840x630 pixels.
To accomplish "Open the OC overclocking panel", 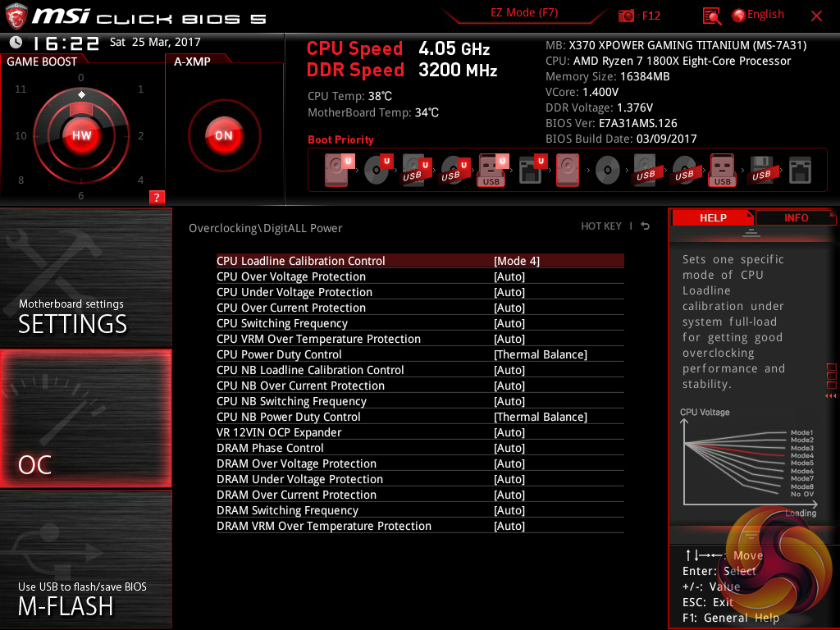I will pos(85,418).
